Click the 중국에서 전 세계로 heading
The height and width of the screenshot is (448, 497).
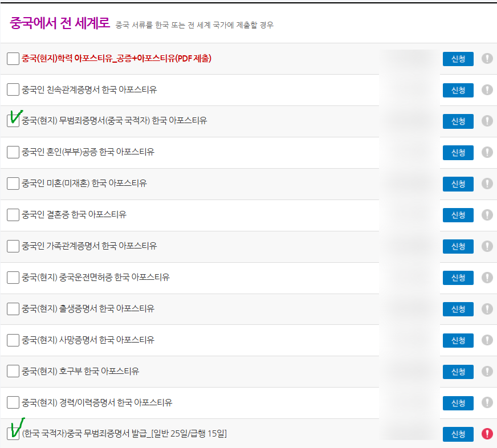(x=60, y=23)
